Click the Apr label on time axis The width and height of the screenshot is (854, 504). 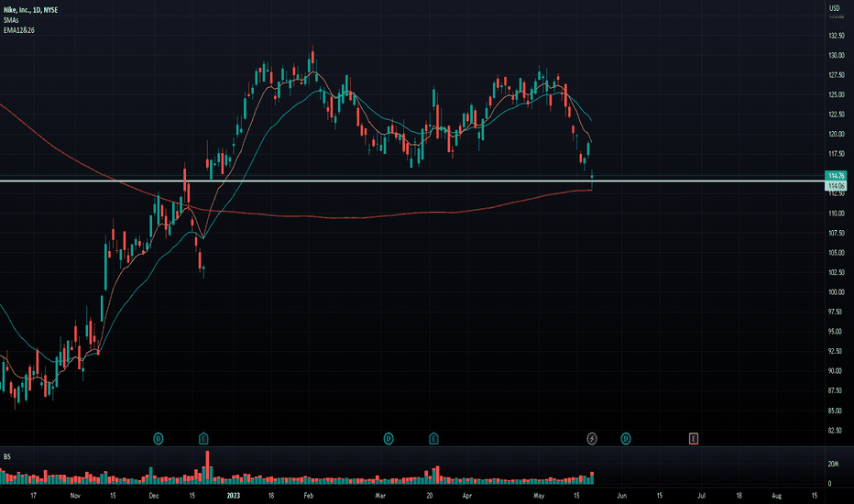[466, 495]
